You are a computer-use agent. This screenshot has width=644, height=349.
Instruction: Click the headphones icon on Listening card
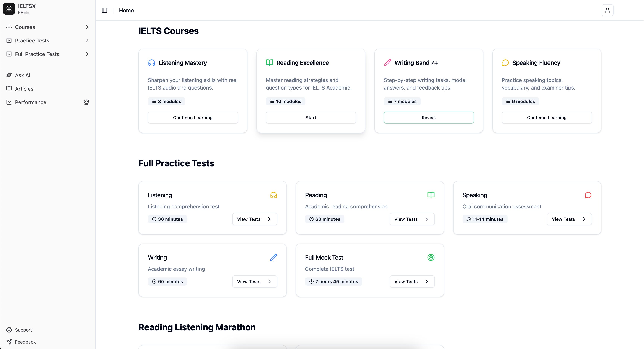point(274,195)
